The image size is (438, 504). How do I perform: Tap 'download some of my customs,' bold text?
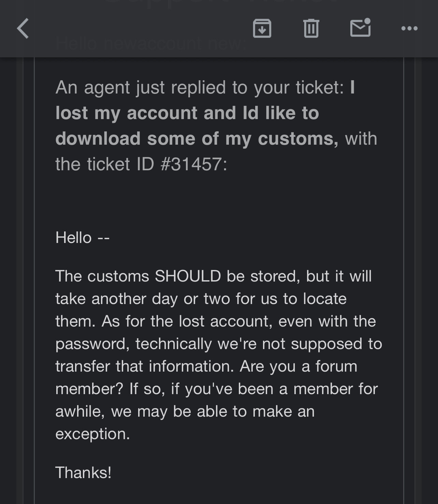(197, 139)
